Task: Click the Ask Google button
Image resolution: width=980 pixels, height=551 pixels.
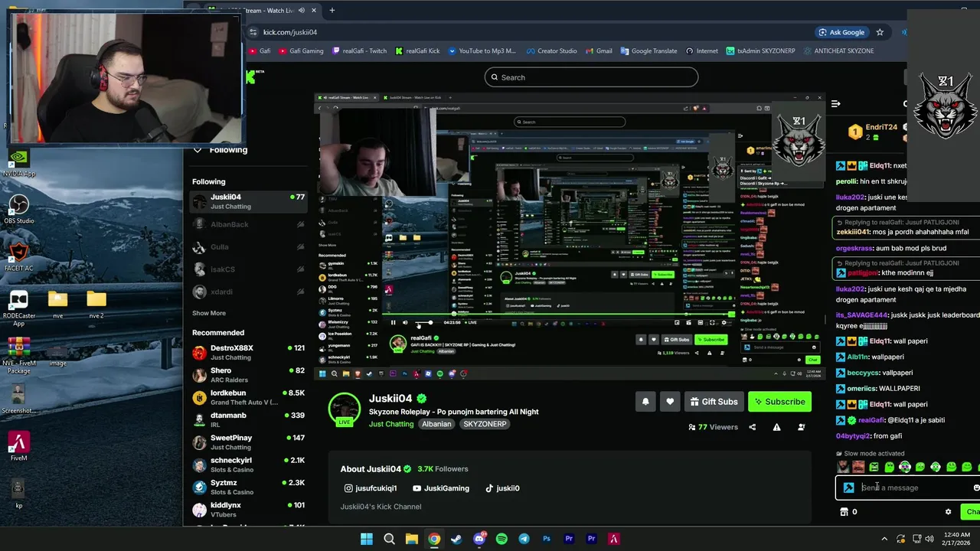Action: coord(841,32)
